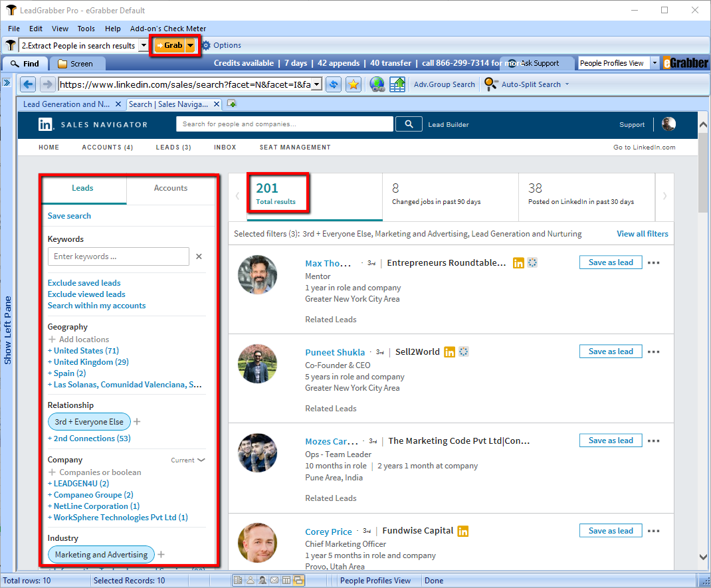711x588 pixels.
Task: Remove the 3rd + Everyone Else filter pill
Action: (89, 422)
